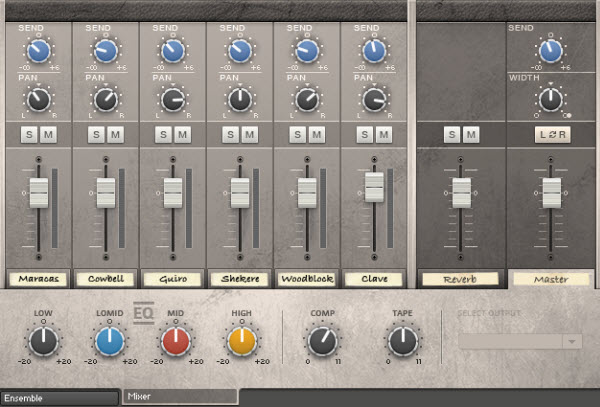Image resolution: width=600 pixels, height=407 pixels.
Task: Click the Maracas SEND knob
Action: pos(39,51)
